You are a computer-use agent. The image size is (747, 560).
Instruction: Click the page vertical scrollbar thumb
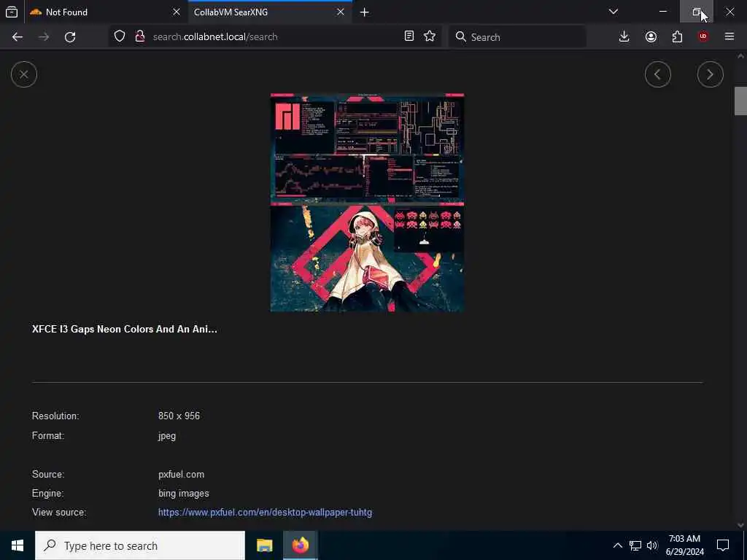point(740,101)
